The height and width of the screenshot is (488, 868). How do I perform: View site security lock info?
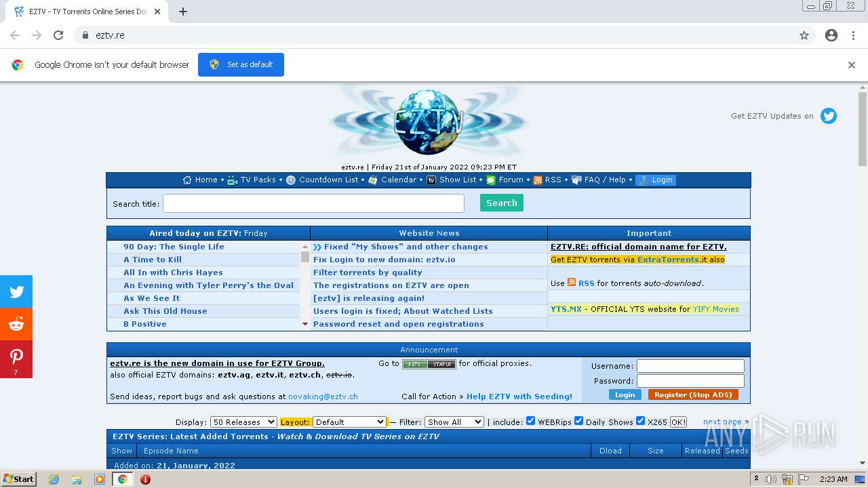[85, 35]
